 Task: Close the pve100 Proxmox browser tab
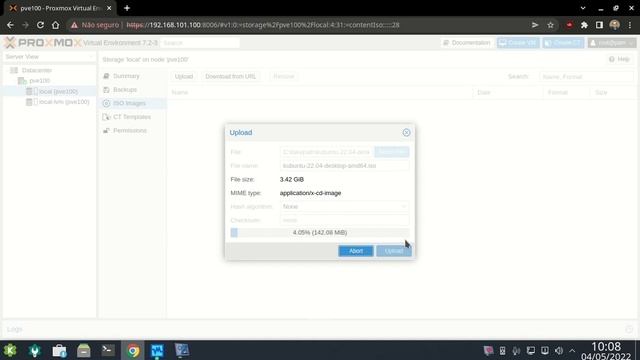[109, 8]
